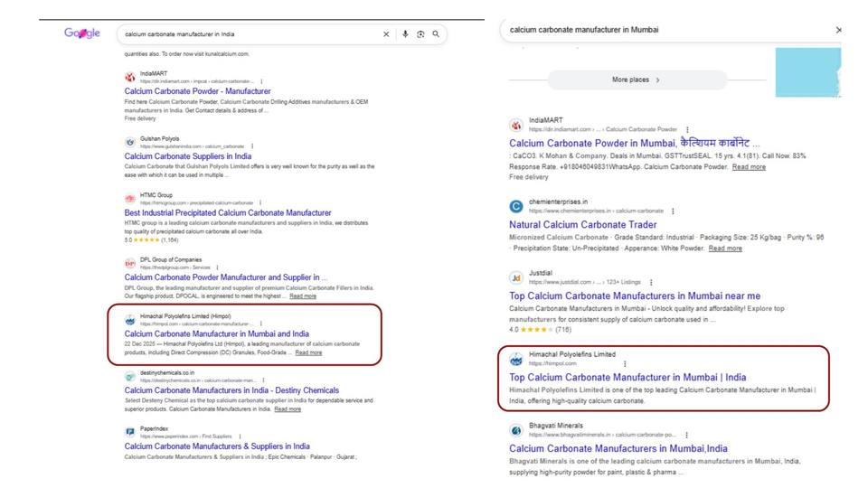Click the PaperIndex favicon

click(130, 432)
